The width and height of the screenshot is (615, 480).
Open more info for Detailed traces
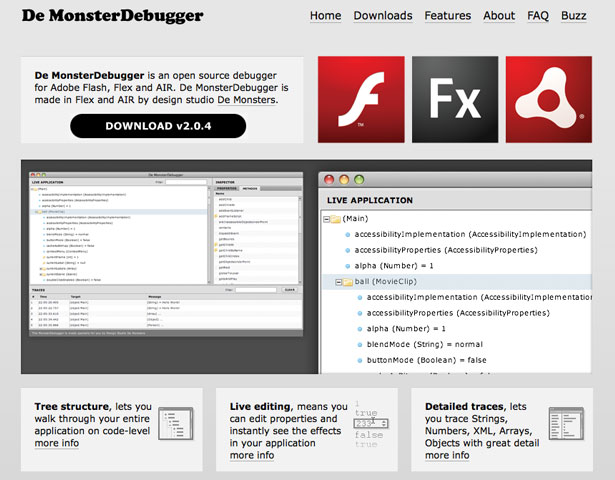(447, 455)
